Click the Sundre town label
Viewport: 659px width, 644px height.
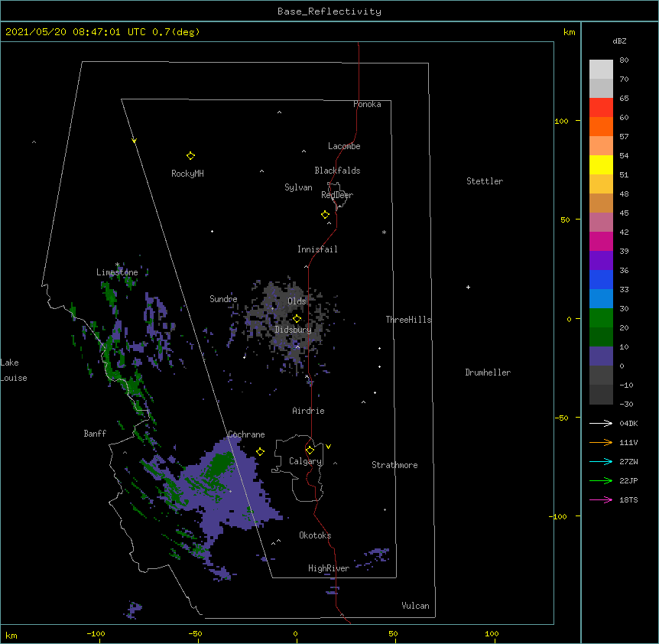223,299
